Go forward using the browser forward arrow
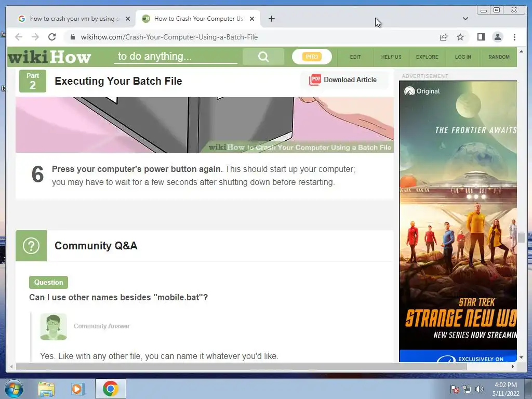 pyautogui.click(x=35, y=37)
